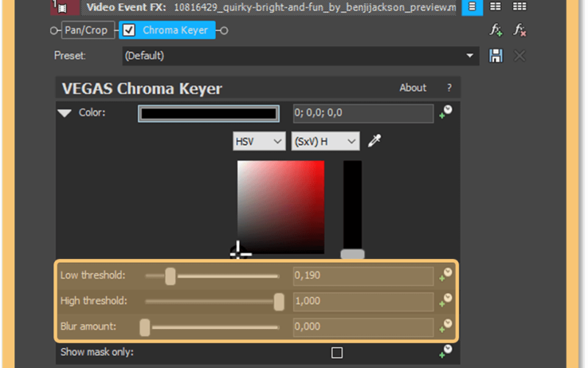Click the chain end connector after Chroma Keyer
This screenshot has width=588, height=368.
coord(224,30)
